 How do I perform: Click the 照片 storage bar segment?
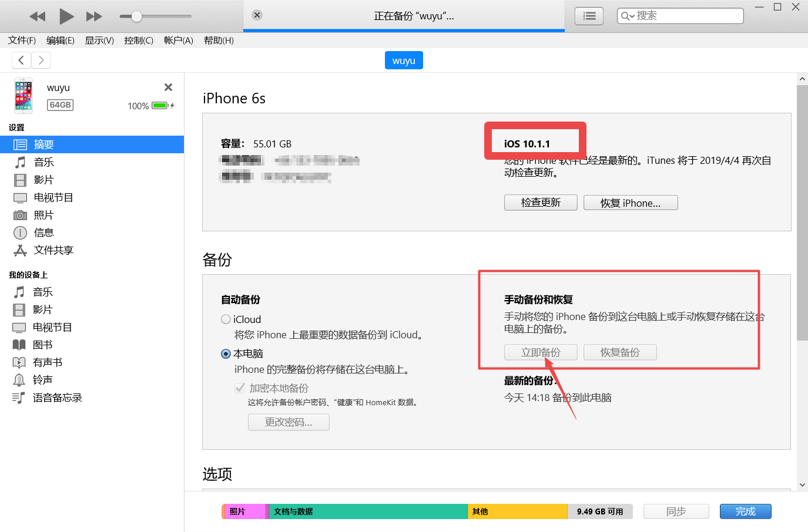tap(245, 511)
